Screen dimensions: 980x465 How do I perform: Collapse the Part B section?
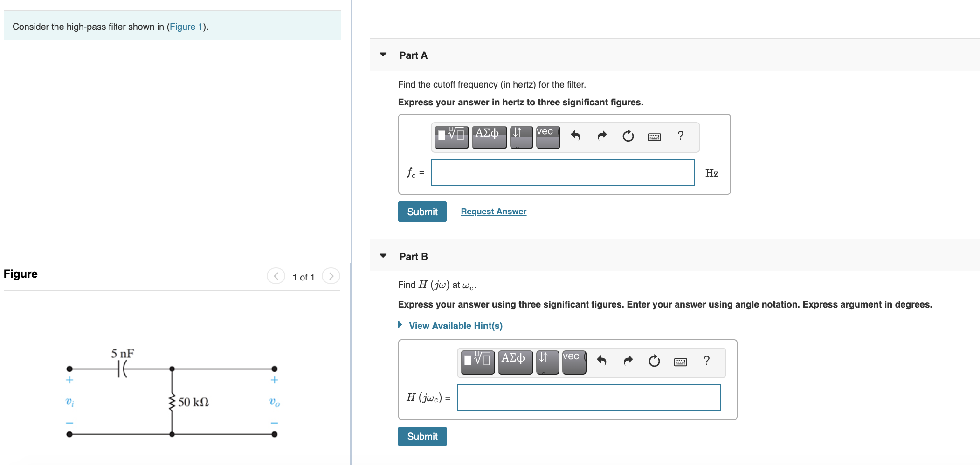click(383, 256)
